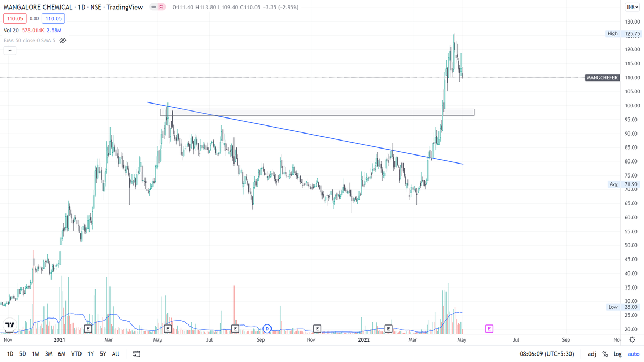Click the Avg 71.90 price label
This screenshot has width=644, height=362.
pos(623,184)
